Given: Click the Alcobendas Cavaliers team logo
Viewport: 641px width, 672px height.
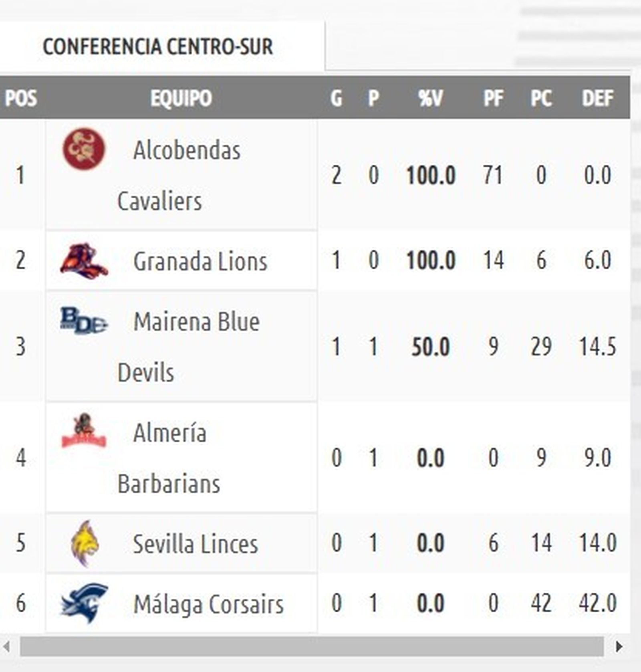Looking at the screenshot, I should coord(84,149).
